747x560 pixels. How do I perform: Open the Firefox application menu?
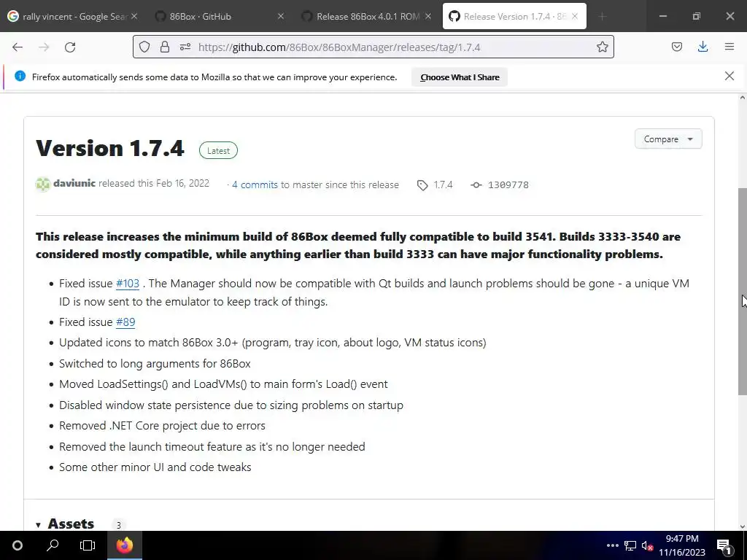[729, 47]
